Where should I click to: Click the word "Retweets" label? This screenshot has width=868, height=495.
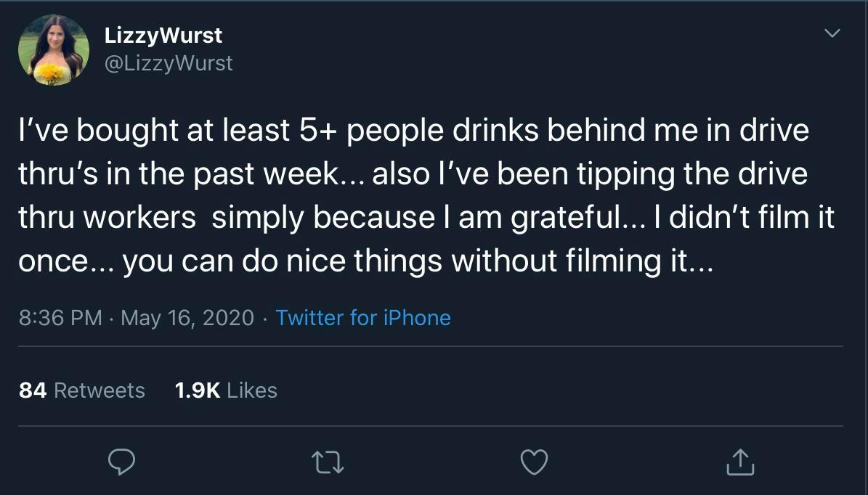coord(100,390)
